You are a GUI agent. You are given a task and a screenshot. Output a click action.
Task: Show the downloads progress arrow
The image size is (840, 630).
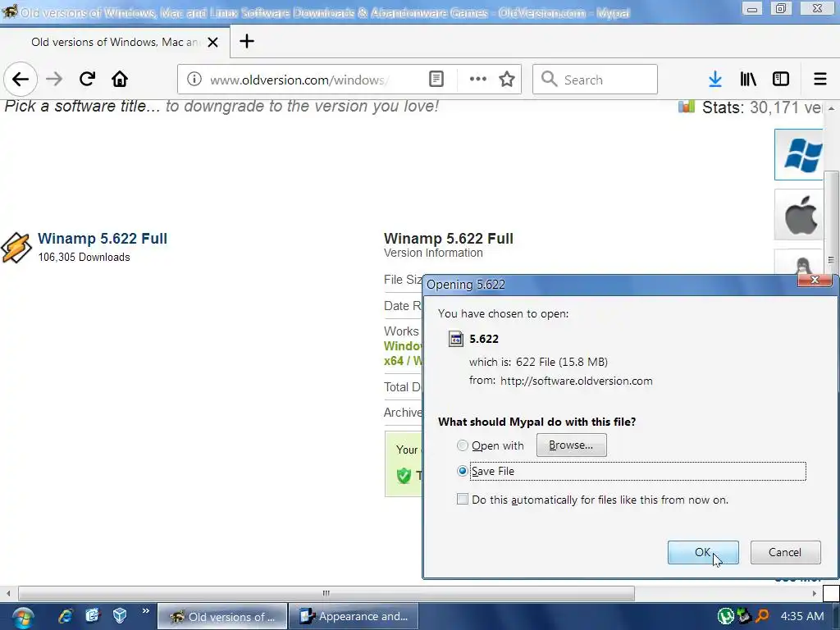(x=715, y=80)
